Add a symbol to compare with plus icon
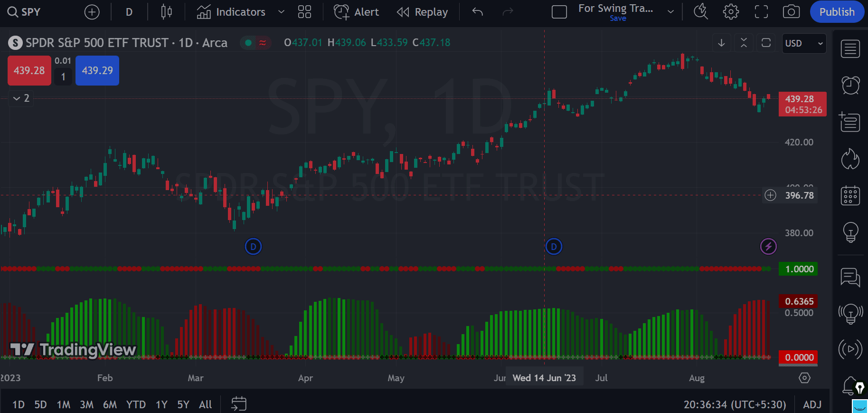 (92, 12)
